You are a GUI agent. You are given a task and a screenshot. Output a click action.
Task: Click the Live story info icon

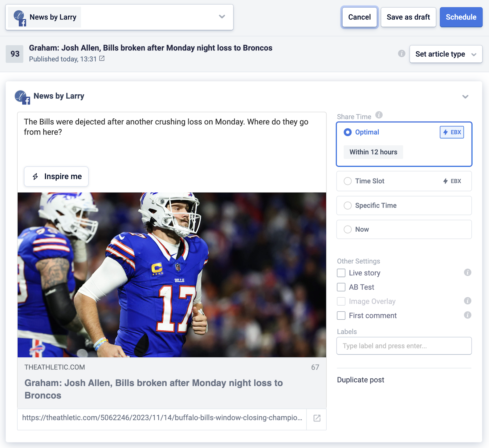(x=467, y=272)
